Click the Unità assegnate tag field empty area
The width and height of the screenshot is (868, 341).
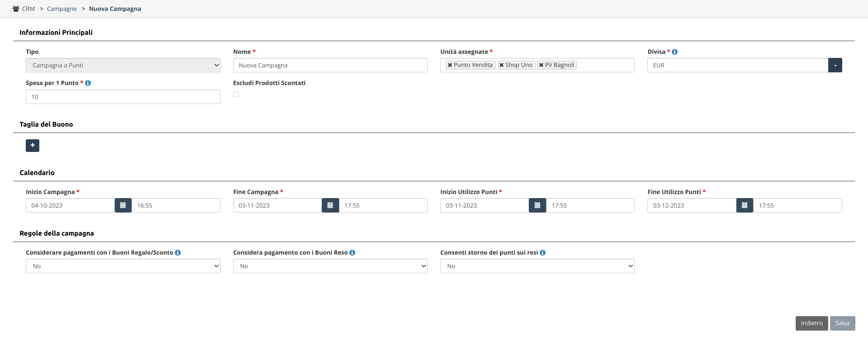click(606, 65)
